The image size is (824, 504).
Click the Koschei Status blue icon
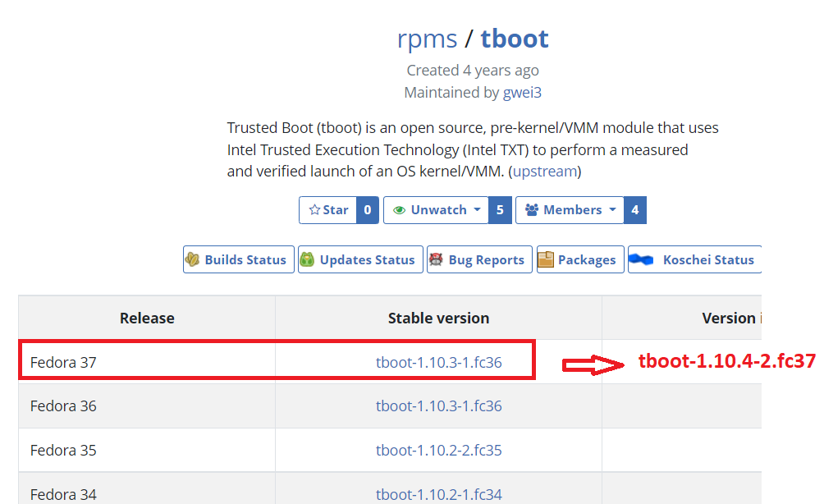tap(641, 259)
